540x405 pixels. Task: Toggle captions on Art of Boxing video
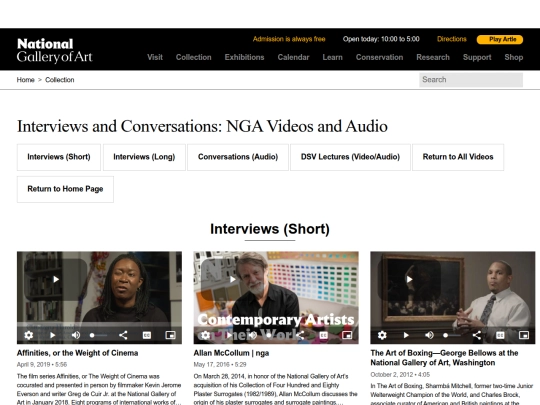tap(500, 335)
